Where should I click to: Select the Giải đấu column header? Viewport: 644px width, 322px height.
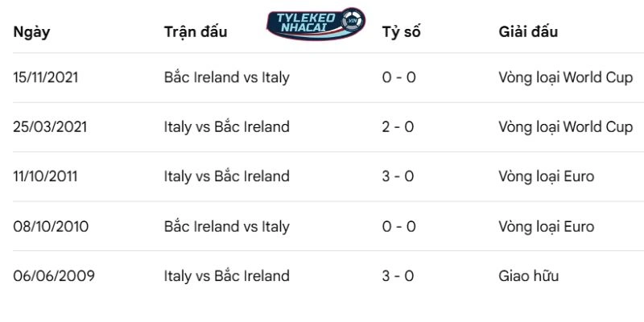[528, 32]
